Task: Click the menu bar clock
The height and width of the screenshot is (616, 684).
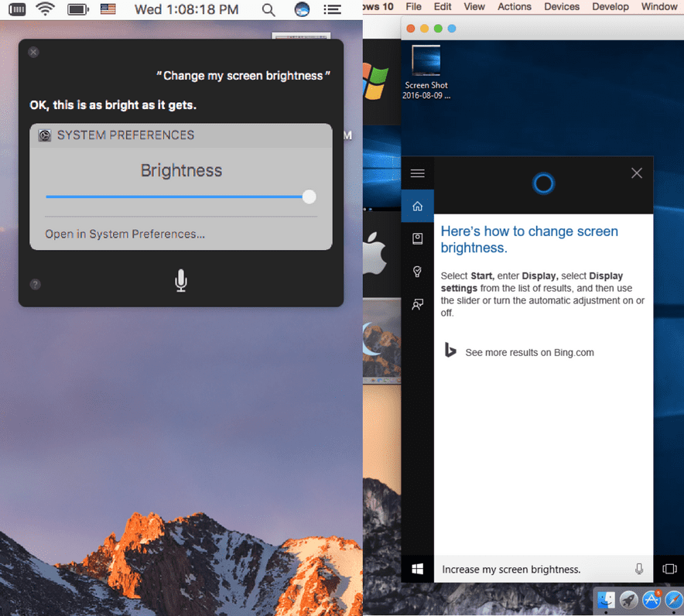Action: (186, 9)
